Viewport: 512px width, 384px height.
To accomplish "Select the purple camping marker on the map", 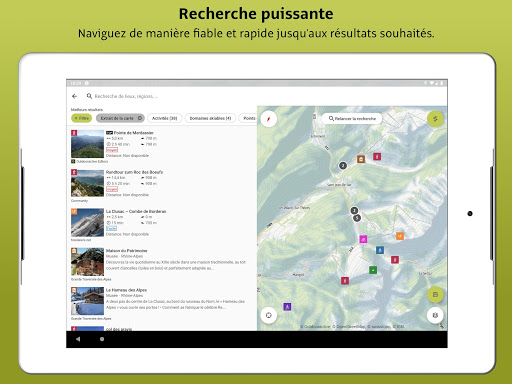I will point(287,306).
